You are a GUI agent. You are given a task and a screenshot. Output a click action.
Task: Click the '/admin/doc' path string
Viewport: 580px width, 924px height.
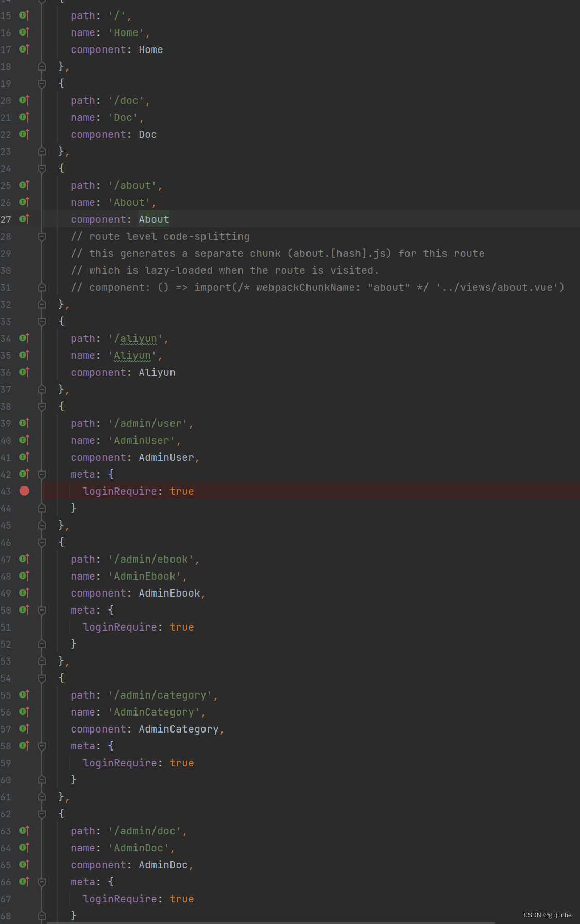(145, 831)
